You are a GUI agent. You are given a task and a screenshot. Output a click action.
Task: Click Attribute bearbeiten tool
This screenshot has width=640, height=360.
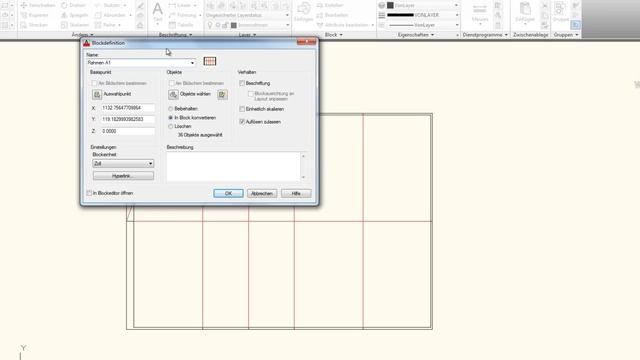[342, 25]
